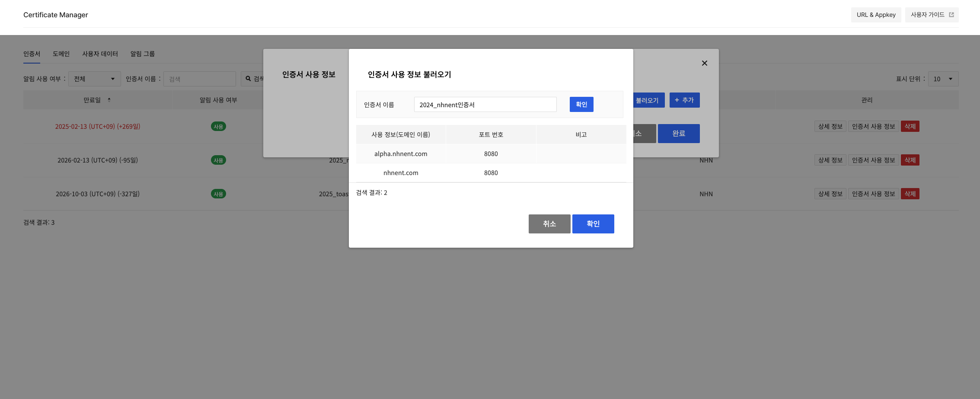The height and width of the screenshot is (399, 980).
Task: Confirm with the bottom 확인 button
Action: [593, 224]
